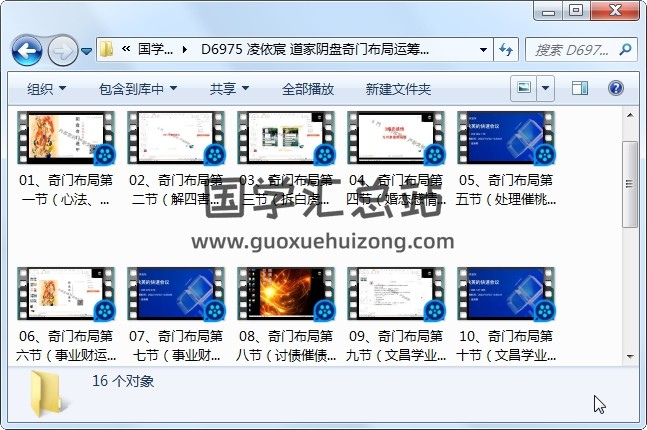
Task: Click the vertical scrollbar thumb
Action: (630, 184)
